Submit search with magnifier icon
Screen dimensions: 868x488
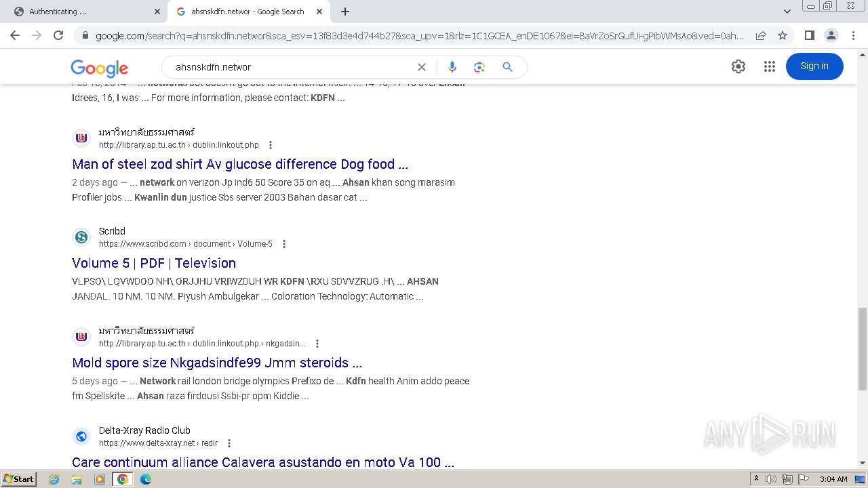(507, 67)
